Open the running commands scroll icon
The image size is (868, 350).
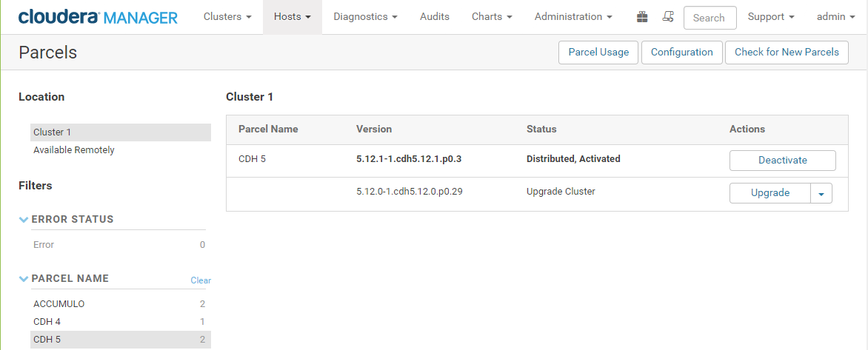pyautogui.click(x=668, y=17)
